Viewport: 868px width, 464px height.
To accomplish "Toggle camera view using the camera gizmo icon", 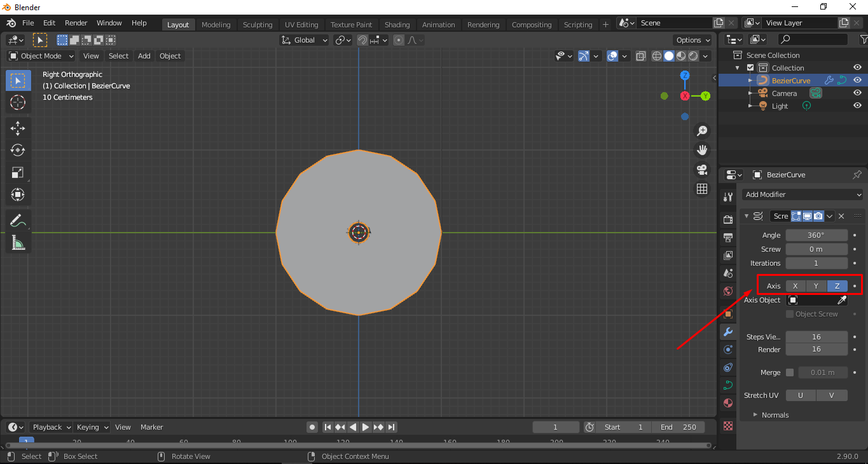I will click(702, 170).
